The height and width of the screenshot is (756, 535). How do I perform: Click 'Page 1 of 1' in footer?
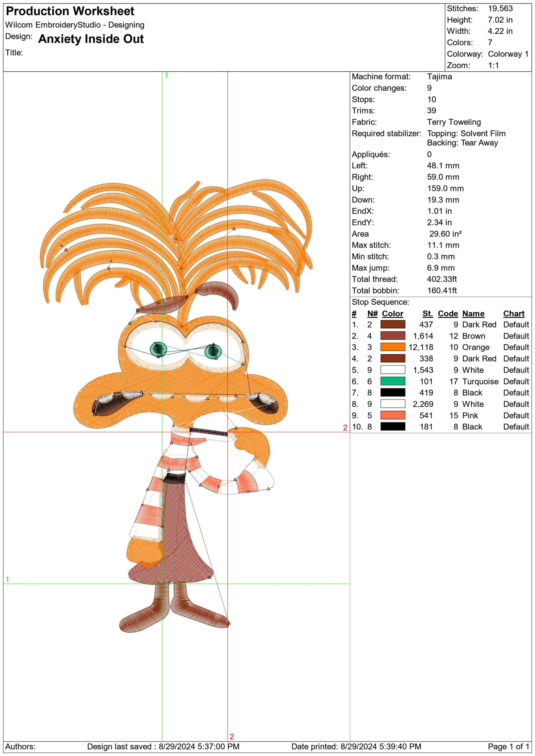508,747
